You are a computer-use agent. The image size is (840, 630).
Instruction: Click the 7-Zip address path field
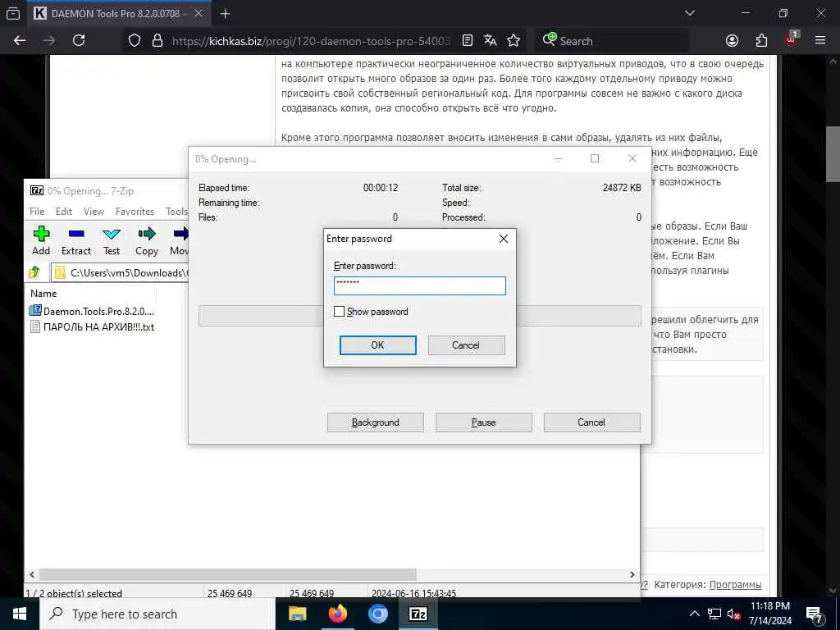pyautogui.click(x=120, y=272)
